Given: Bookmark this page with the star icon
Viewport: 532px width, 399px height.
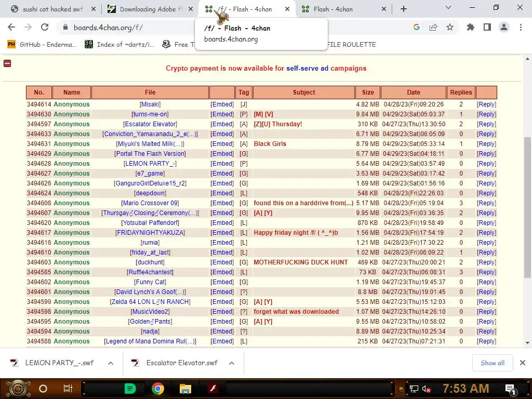Looking at the screenshot, I should [450, 27].
